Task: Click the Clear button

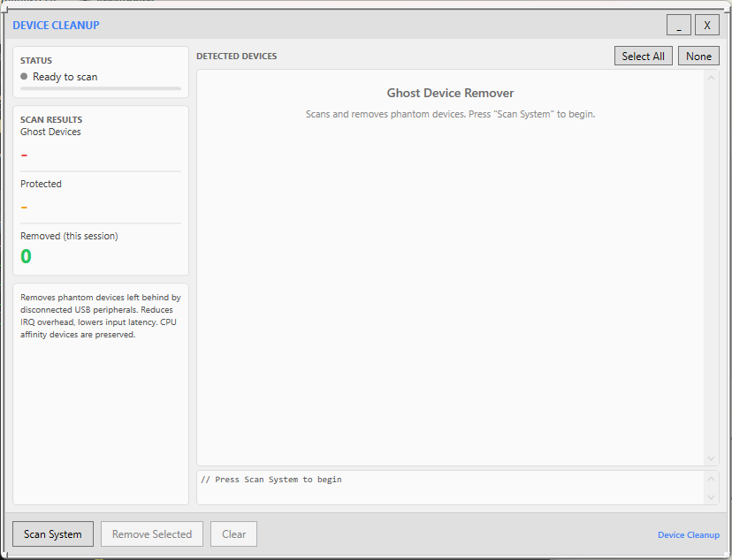Action: click(x=233, y=534)
